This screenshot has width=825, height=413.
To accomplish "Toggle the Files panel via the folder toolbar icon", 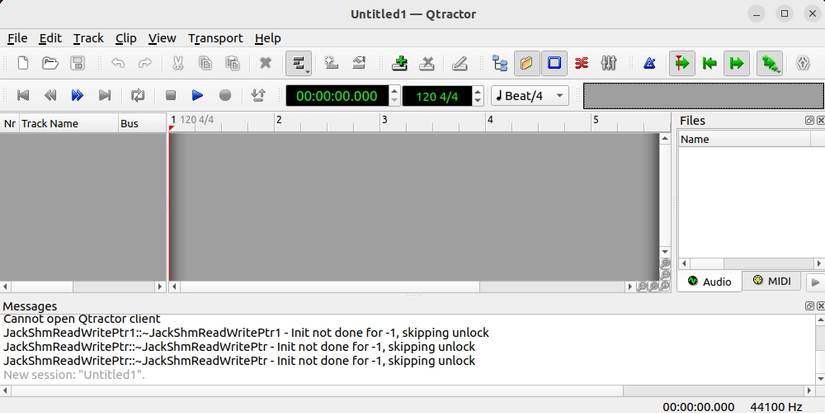I will coord(526,64).
